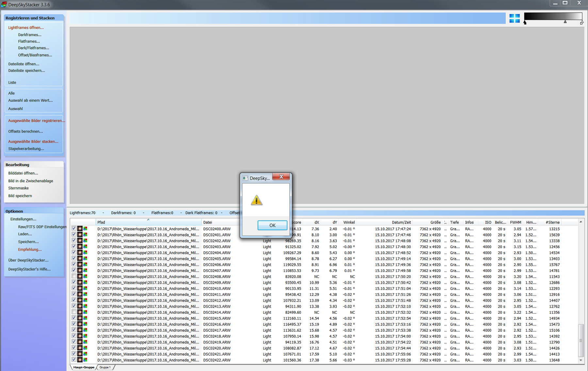
Task: Sort list by FWHM column
Action: (516, 222)
